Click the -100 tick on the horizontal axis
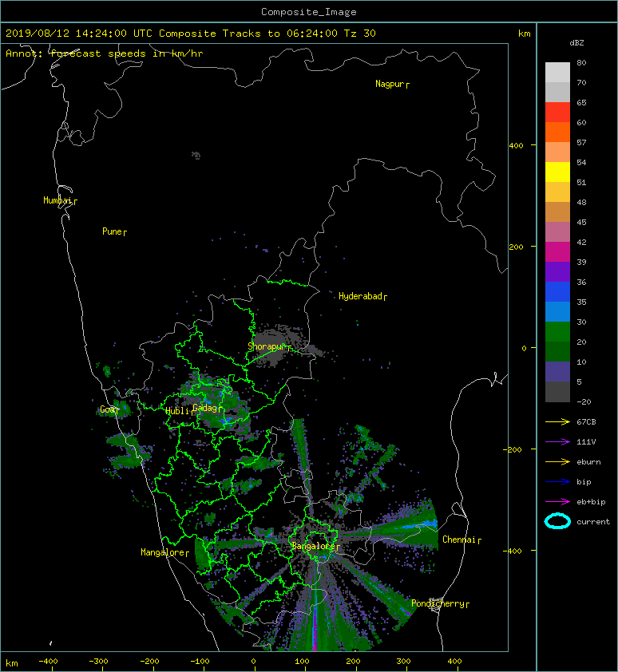 (x=200, y=662)
